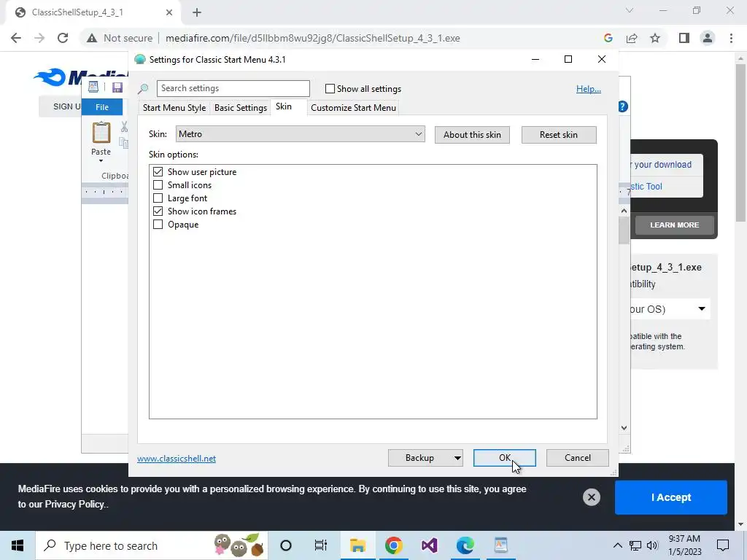The image size is (747, 560).
Task: Open a new Chrome tab
Action: [197, 12]
